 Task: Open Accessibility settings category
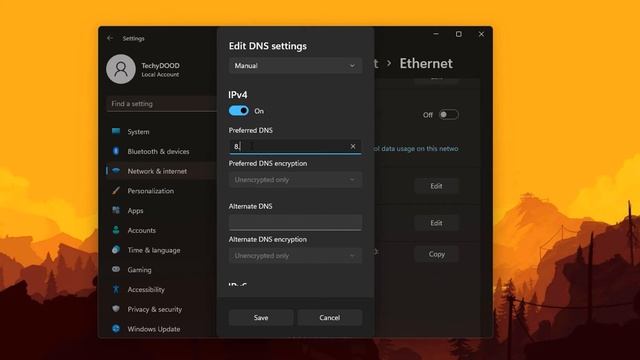pos(146,289)
